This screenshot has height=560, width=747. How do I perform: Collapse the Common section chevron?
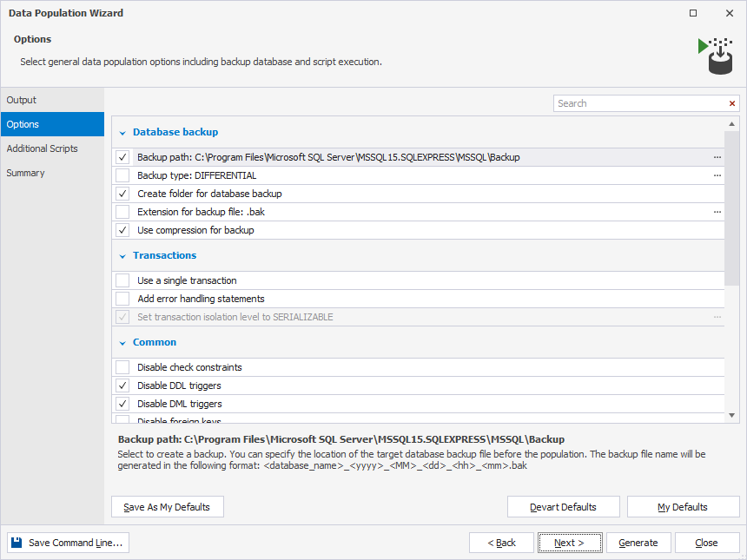[122, 343]
